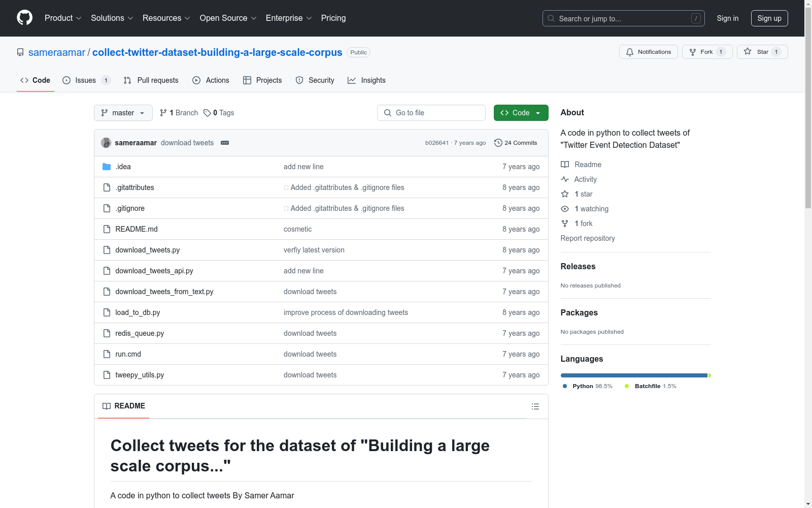Click the history clock icon by 24 Commits
The image size is (812, 508).
pos(498,143)
